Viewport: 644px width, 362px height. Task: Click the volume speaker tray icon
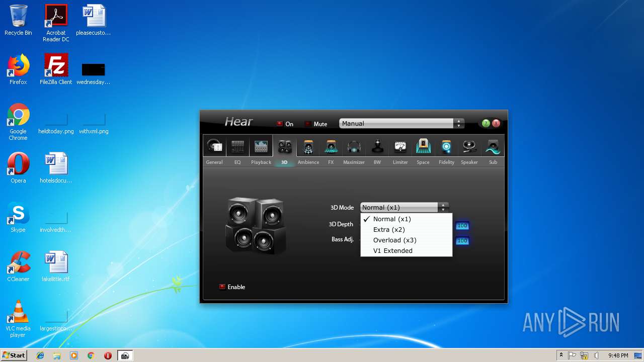596,355
